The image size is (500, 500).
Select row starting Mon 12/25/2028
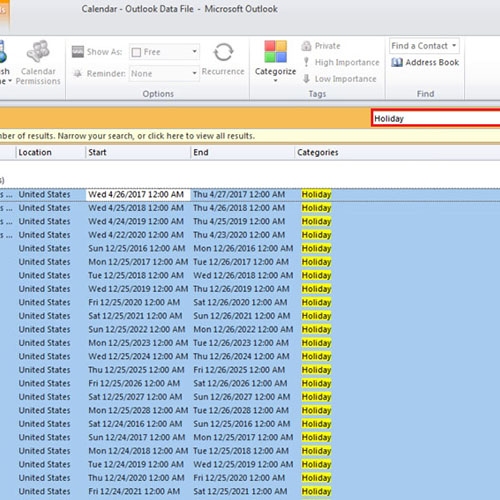[x=250, y=411]
